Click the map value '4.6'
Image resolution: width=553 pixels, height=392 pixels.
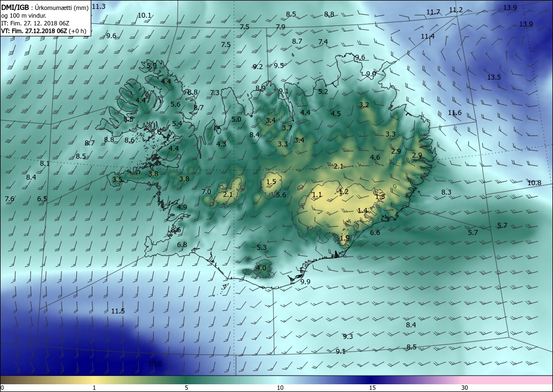pyautogui.click(x=375, y=157)
